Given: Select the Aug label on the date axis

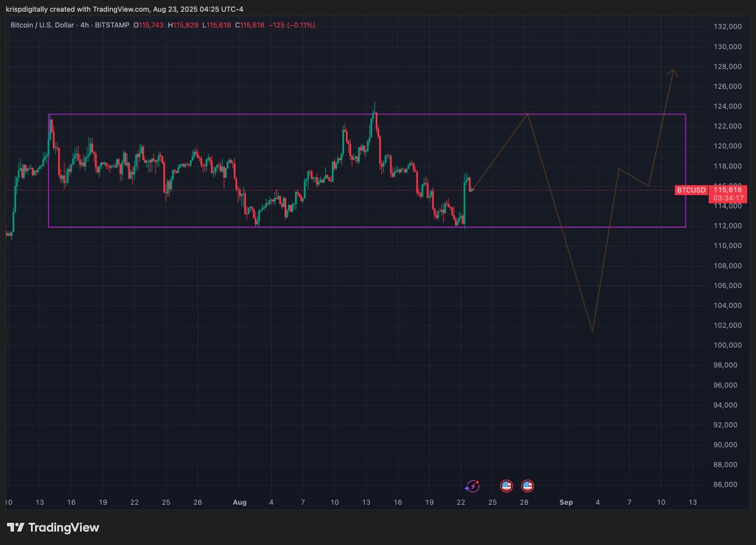Looking at the screenshot, I should coord(239,502).
